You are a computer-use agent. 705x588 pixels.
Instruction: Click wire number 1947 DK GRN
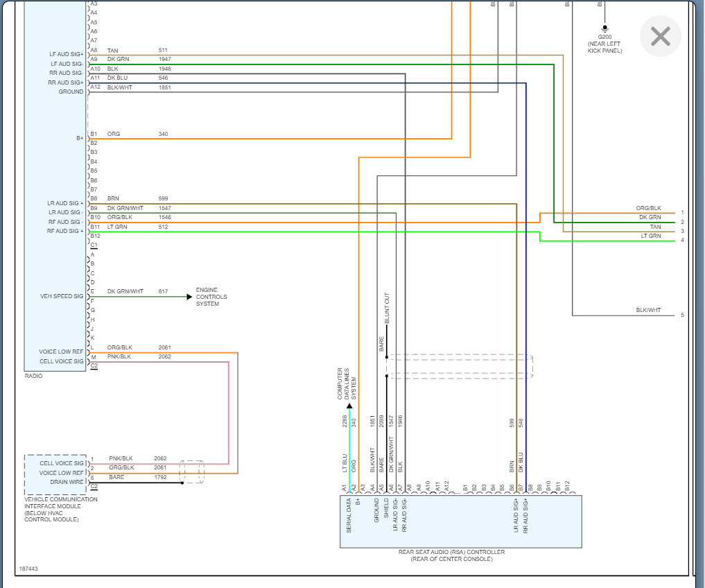tap(164, 60)
